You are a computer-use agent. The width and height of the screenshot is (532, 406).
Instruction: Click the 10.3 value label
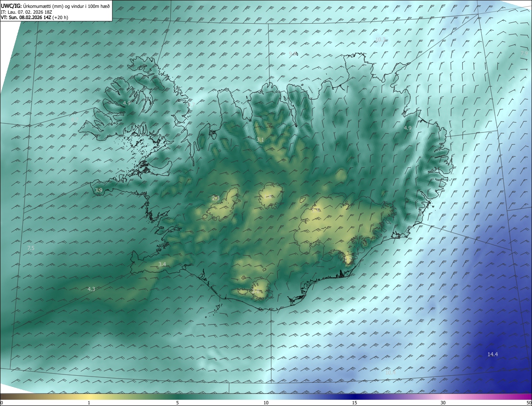point(380,39)
